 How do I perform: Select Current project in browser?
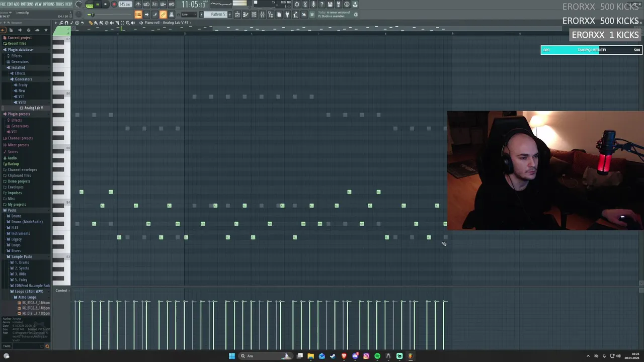pyautogui.click(x=19, y=38)
